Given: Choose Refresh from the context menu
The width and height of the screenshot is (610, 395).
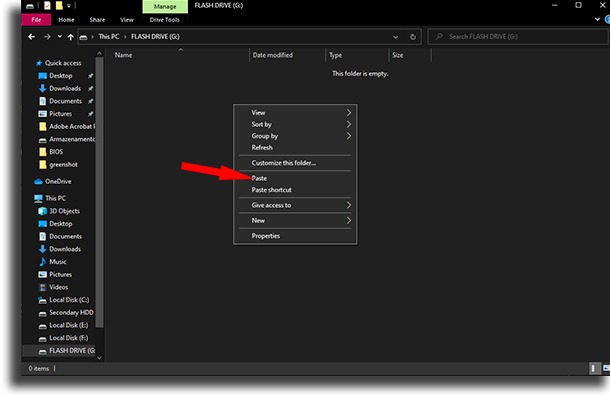Looking at the screenshot, I should coord(295,147).
